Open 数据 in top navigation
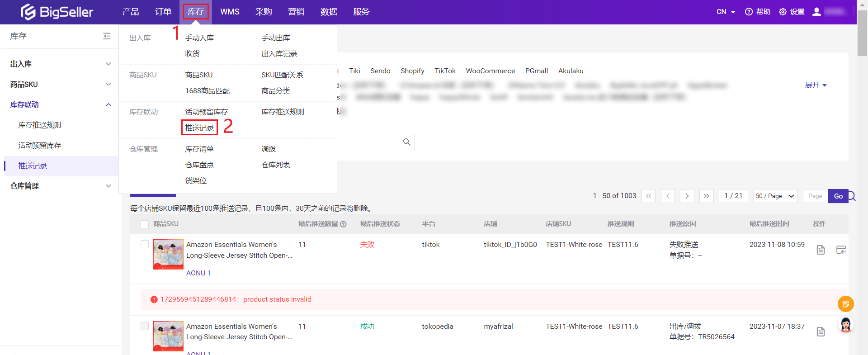Screen dimensions: 868x355 329,12
